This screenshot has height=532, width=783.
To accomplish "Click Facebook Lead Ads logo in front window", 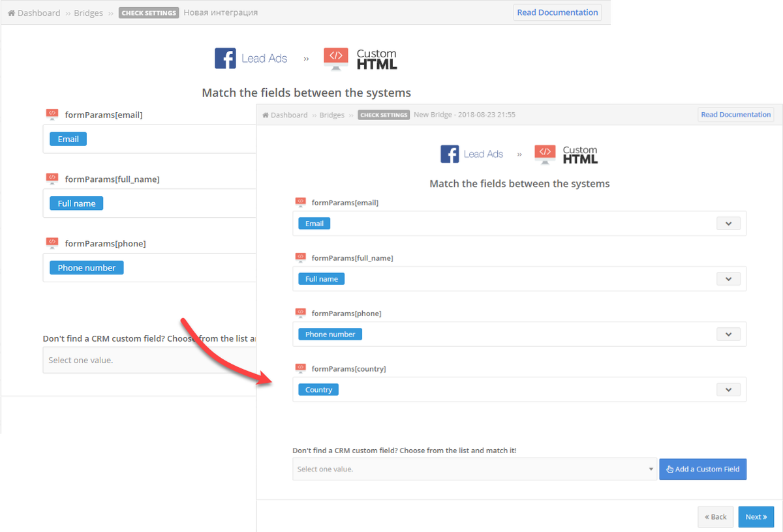I will click(472, 154).
